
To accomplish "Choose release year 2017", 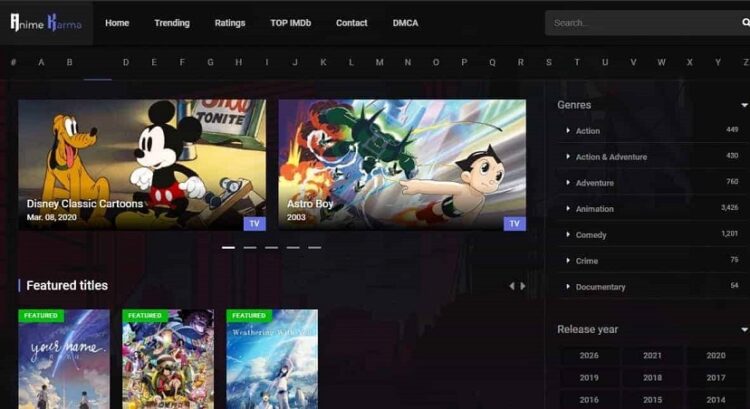I will pos(716,377).
